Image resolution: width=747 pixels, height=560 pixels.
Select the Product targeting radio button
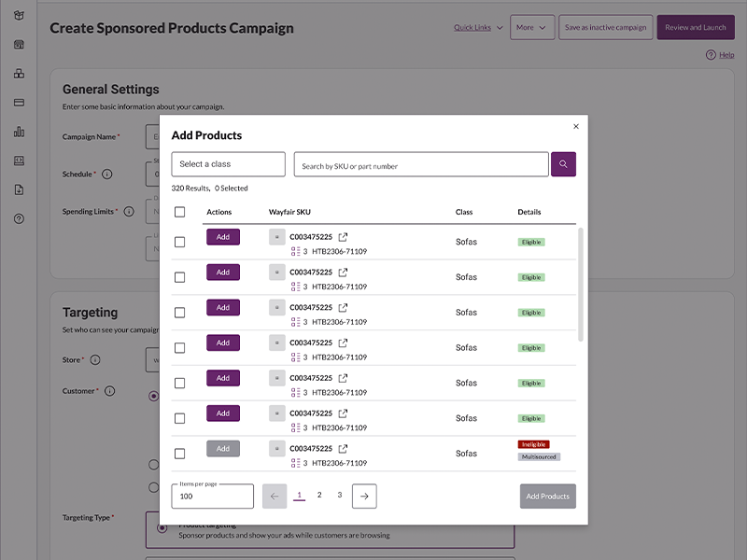pos(162,527)
